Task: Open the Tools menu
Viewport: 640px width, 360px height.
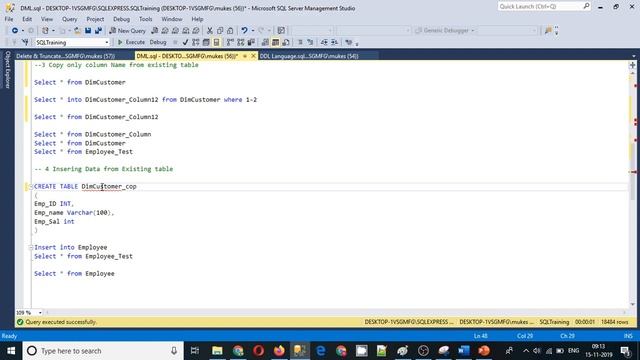Action: [x=145, y=19]
